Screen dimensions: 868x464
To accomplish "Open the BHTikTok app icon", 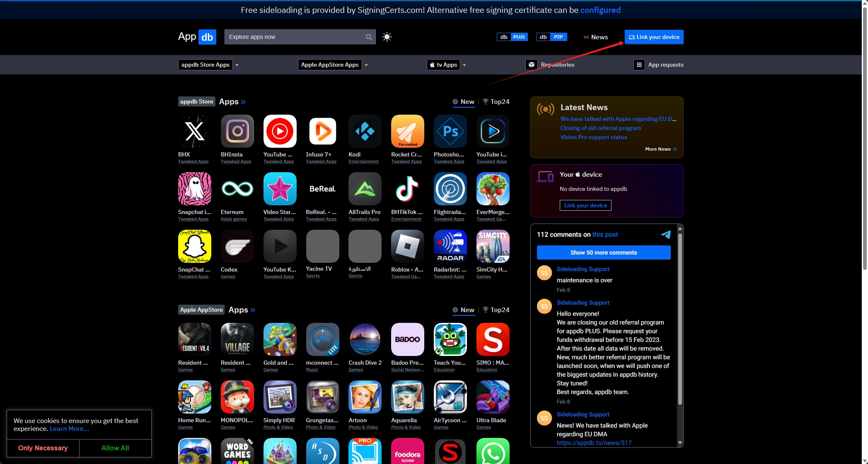I will click(407, 189).
